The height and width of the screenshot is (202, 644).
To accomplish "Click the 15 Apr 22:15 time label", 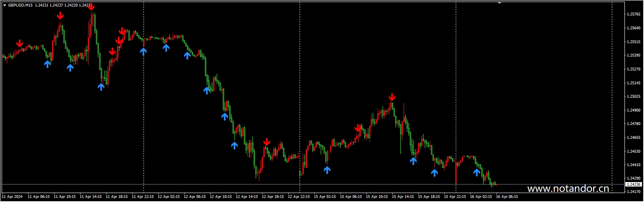I will pyautogui.click(x=455, y=197).
